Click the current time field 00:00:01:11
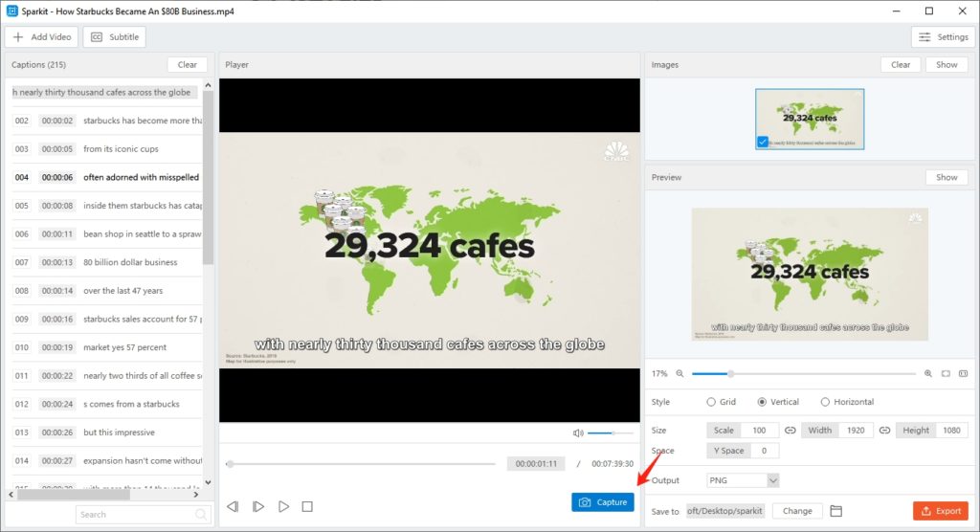Screen dimensions: 980x532 pos(536,464)
